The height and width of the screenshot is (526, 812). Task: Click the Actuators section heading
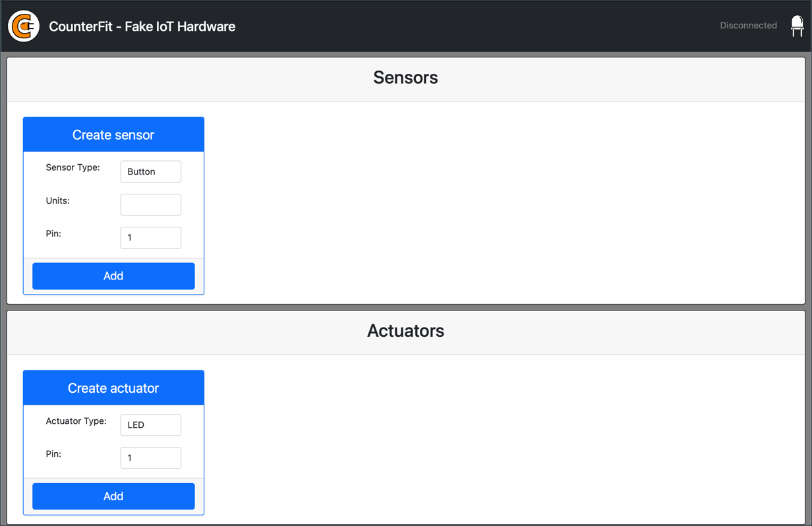(405, 331)
